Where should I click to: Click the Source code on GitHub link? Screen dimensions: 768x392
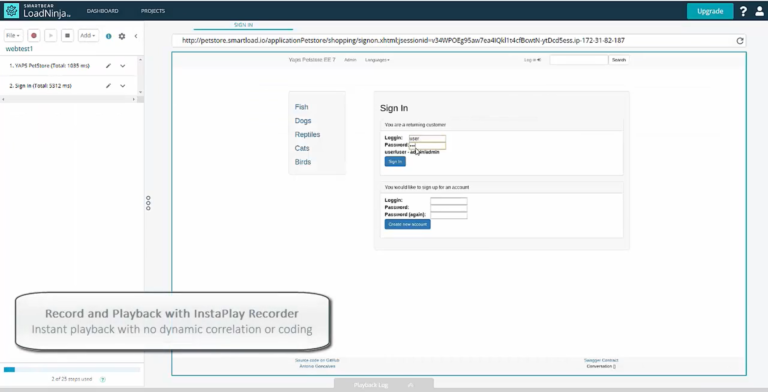pyautogui.click(x=317, y=360)
